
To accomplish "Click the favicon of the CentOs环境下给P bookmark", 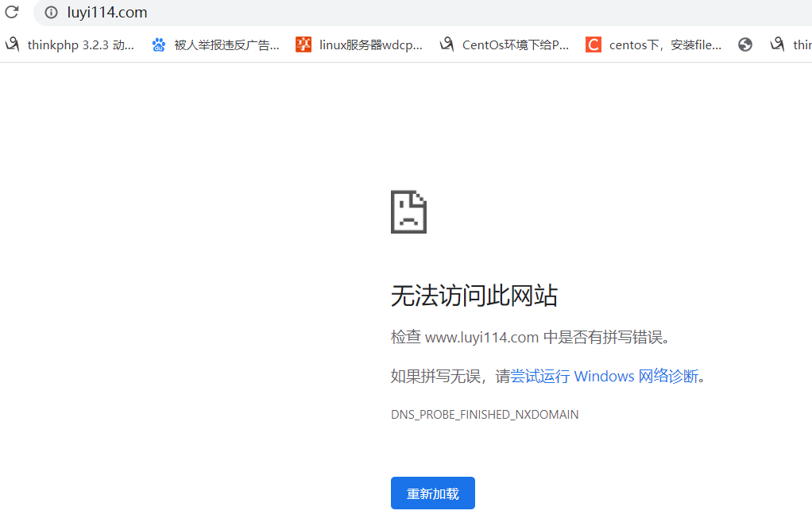I will pos(447,45).
